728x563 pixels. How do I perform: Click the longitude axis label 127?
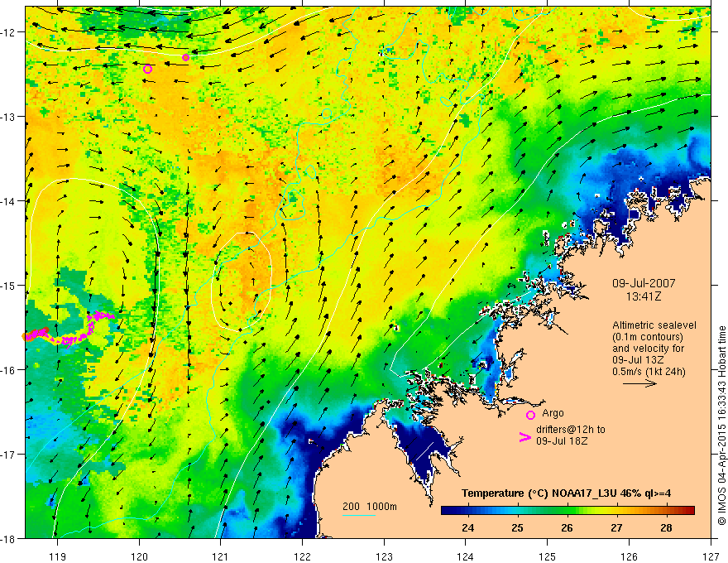711,556
